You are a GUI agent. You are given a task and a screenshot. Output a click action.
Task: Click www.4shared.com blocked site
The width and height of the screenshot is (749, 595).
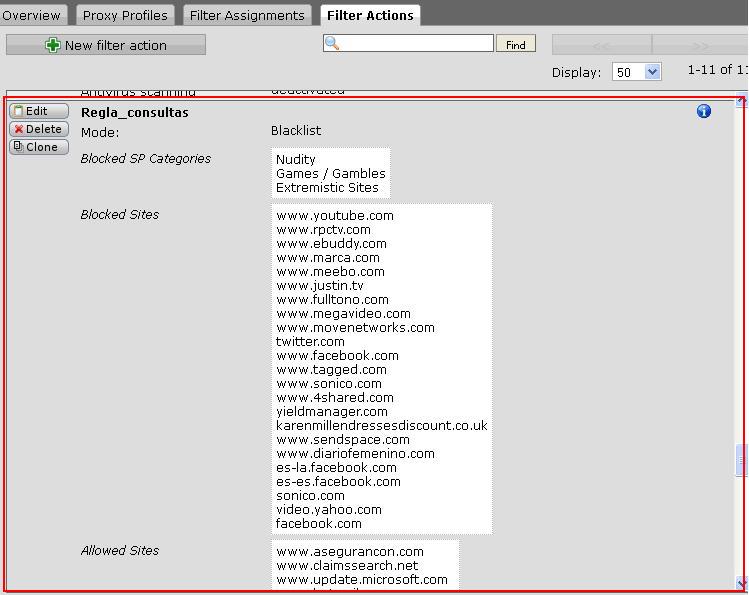tap(335, 398)
